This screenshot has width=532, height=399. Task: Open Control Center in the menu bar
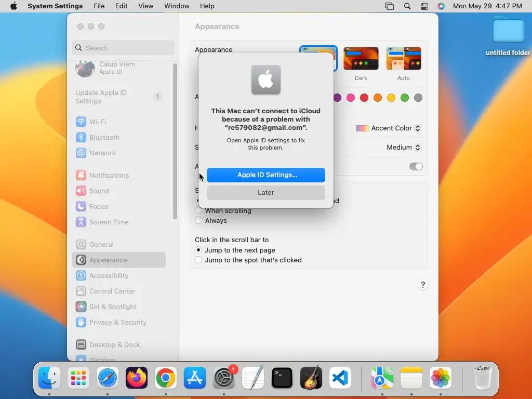pyautogui.click(x=424, y=6)
